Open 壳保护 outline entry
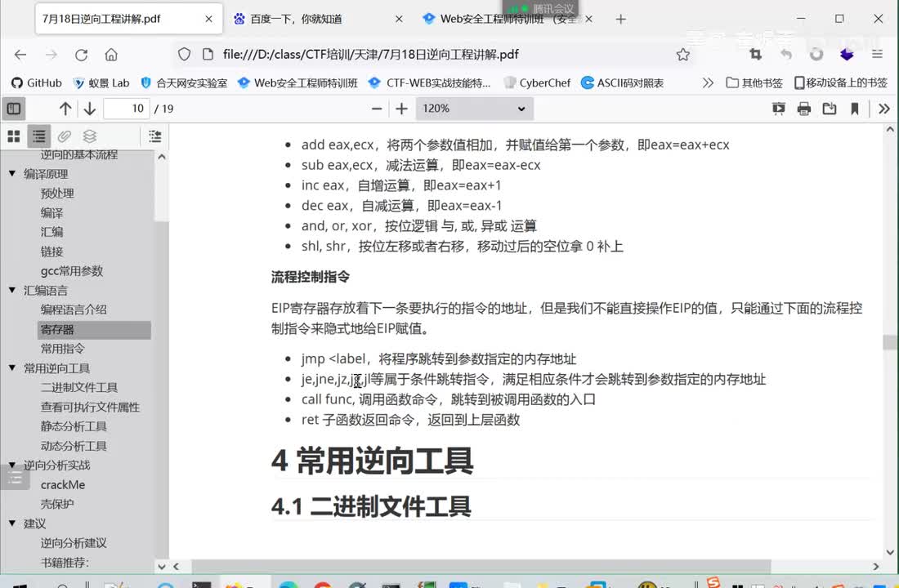Viewport: 899px width, 588px height. 56,504
